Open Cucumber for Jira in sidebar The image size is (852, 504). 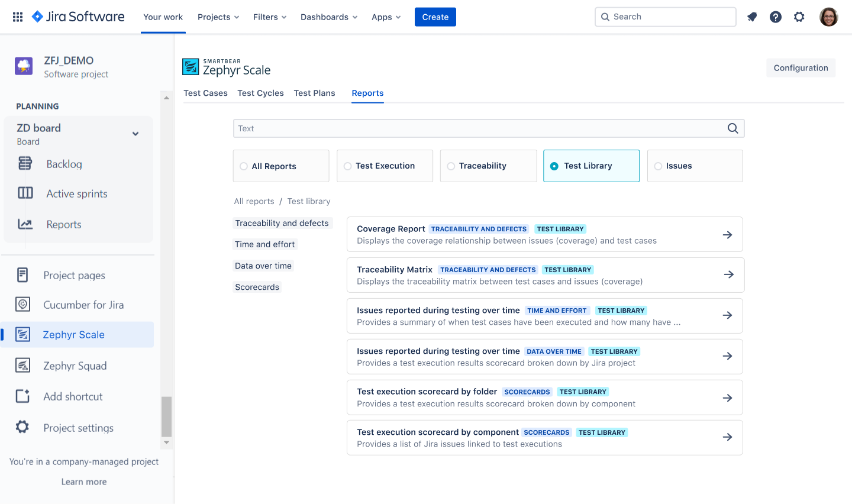tap(83, 305)
